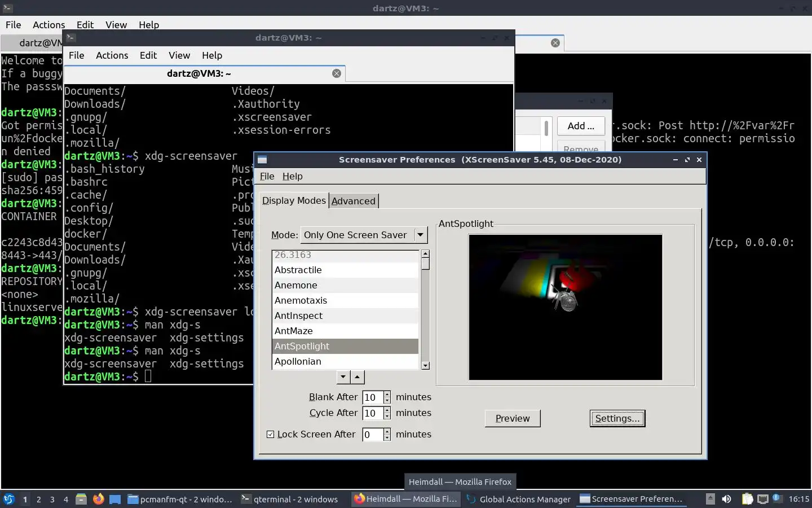Switch to the Advanced tab
The height and width of the screenshot is (508, 812).
(354, 201)
